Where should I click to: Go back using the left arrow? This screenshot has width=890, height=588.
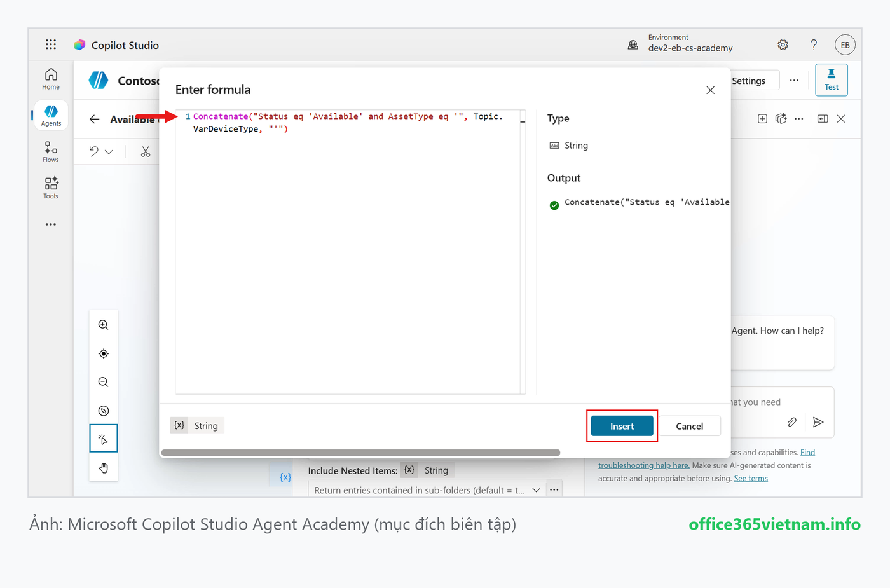click(95, 119)
